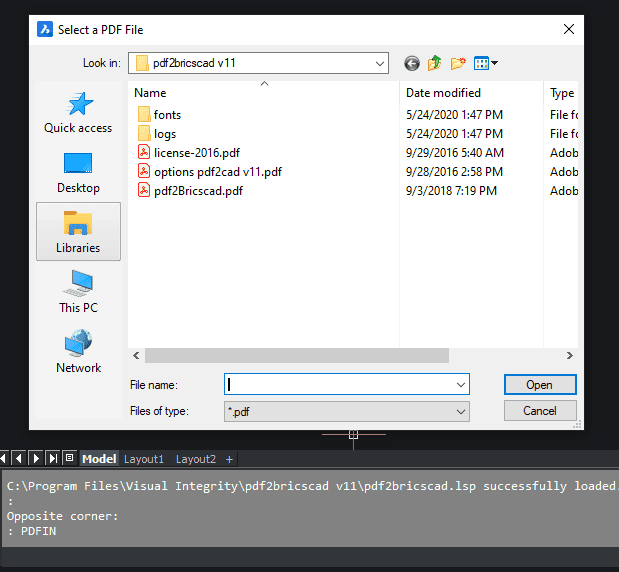Select Libraries in the places bar
The width and height of the screenshot is (619, 572).
(x=78, y=232)
